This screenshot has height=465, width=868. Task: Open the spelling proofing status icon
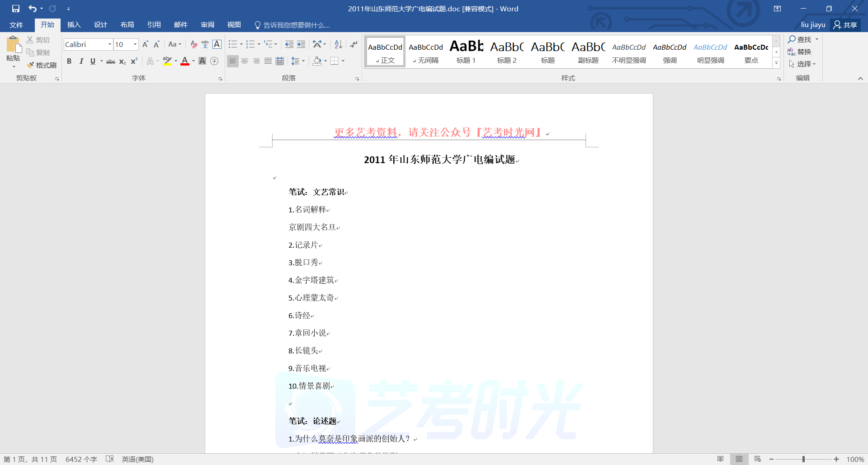click(109, 459)
